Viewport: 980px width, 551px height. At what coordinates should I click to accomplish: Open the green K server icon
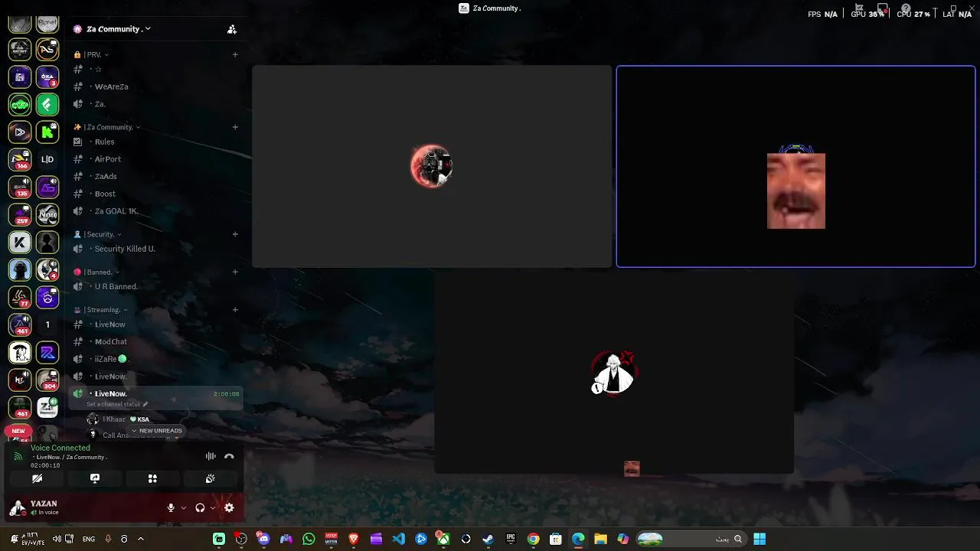(x=47, y=132)
